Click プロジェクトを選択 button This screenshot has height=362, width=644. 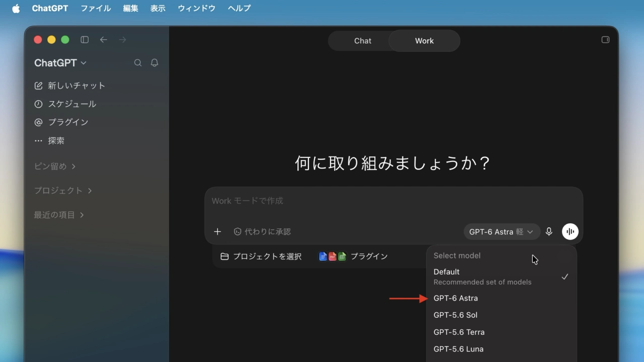(x=261, y=256)
